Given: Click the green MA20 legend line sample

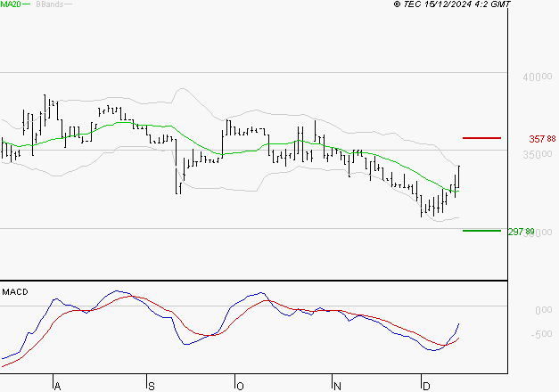Looking at the screenshot, I should coord(27,4).
